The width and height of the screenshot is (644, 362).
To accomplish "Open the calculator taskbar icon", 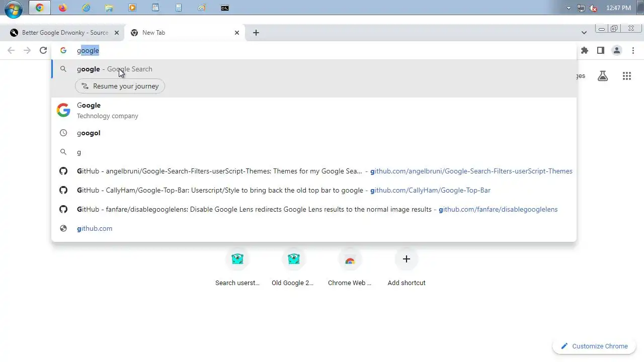I will pyautogui.click(x=179, y=8).
